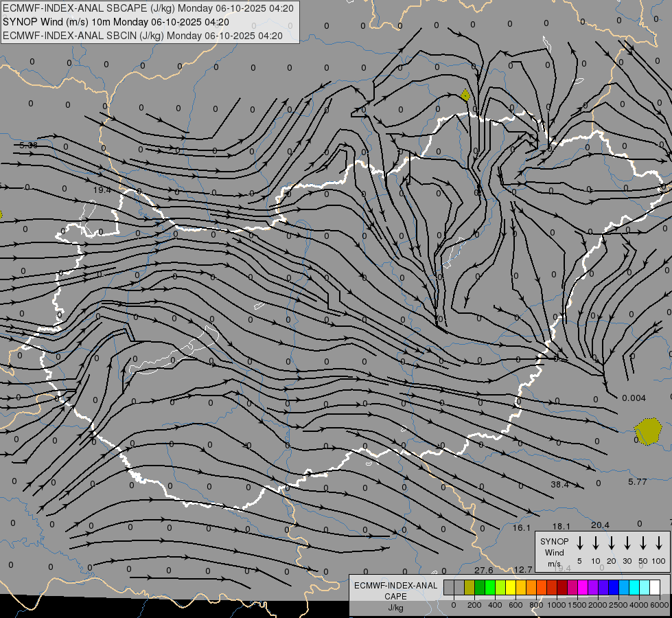
Task: Click the 'SYNOP' label in wind legend
Action: click(x=554, y=541)
